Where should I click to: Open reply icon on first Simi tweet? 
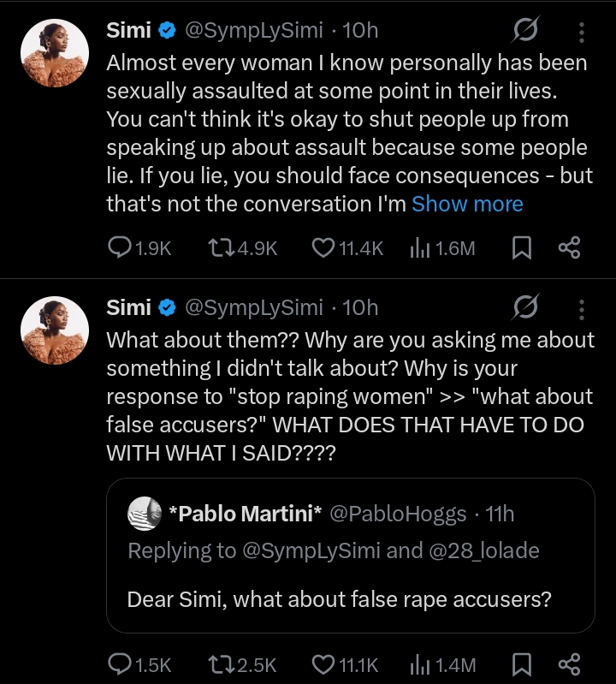click(x=119, y=248)
